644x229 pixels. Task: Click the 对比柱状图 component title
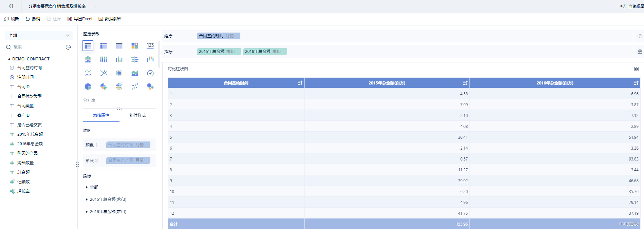click(178, 69)
